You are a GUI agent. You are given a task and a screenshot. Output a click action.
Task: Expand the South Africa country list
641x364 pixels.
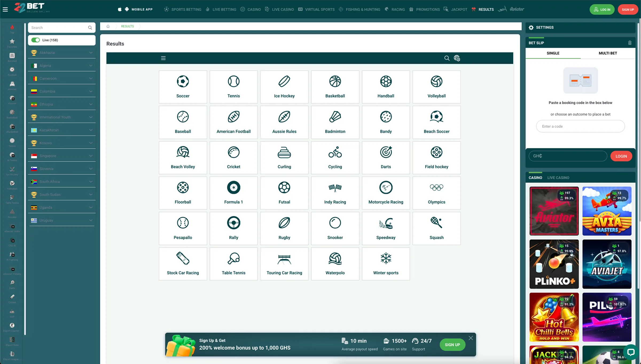[x=62, y=181]
